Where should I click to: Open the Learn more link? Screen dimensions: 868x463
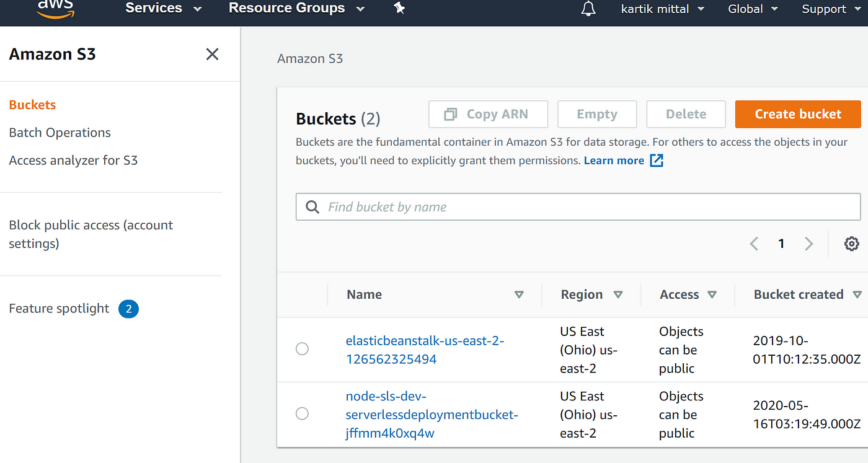click(x=614, y=161)
